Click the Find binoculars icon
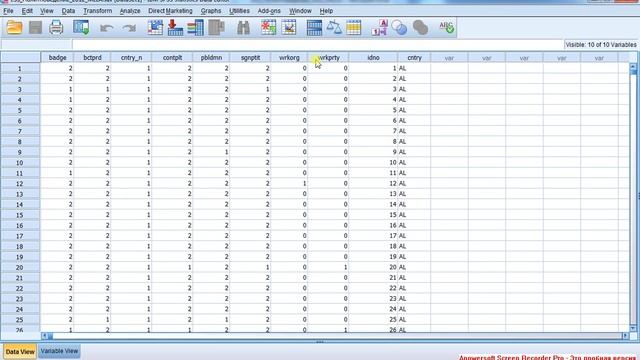The height and width of the screenshot is (360, 640). coord(243,28)
